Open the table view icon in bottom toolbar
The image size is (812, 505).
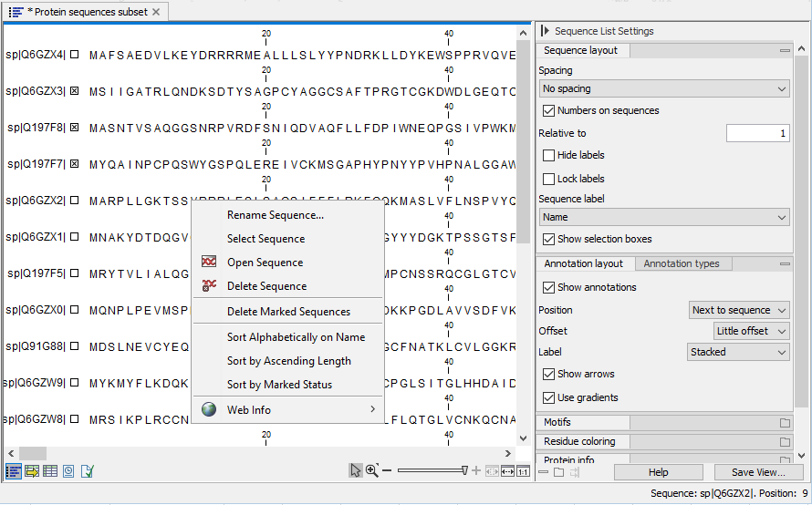coord(50,471)
